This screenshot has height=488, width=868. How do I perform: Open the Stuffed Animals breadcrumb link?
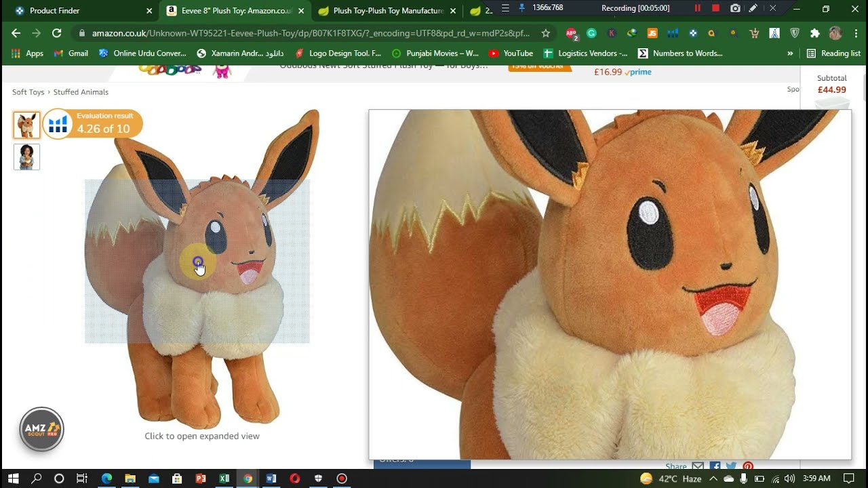coord(81,92)
